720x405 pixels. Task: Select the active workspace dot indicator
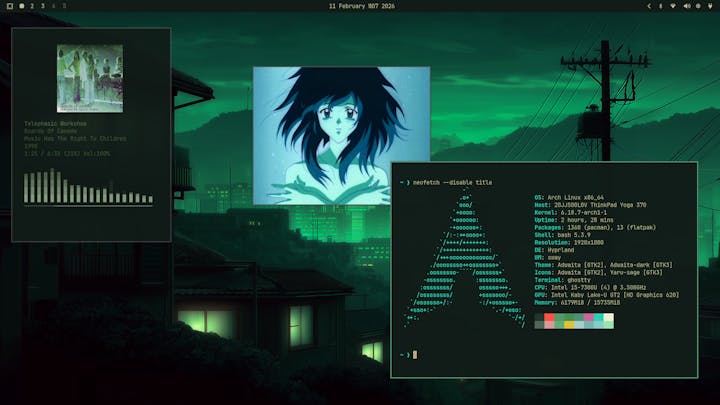coord(21,6)
